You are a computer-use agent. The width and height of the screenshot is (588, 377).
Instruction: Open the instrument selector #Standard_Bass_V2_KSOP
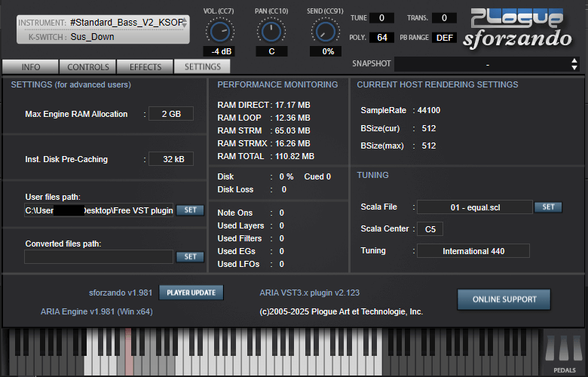tap(126, 23)
